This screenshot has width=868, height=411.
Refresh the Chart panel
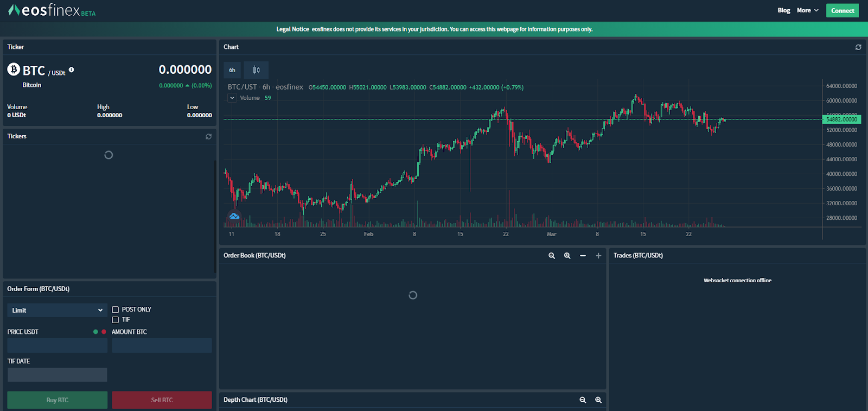coord(858,47)
